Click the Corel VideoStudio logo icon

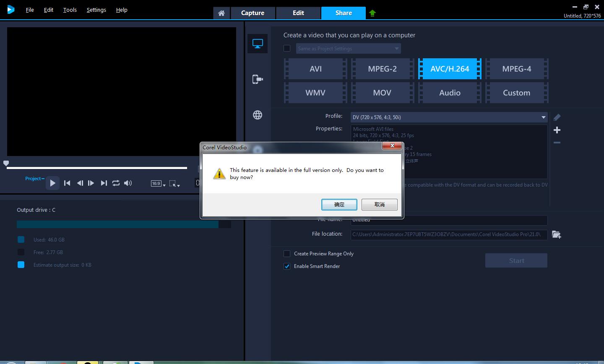pos(11,9)
